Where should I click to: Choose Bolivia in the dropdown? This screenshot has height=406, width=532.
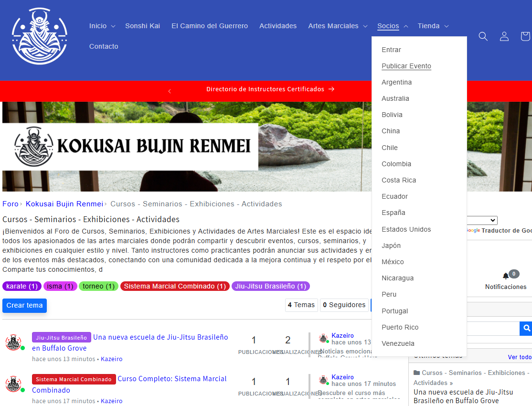392,115
